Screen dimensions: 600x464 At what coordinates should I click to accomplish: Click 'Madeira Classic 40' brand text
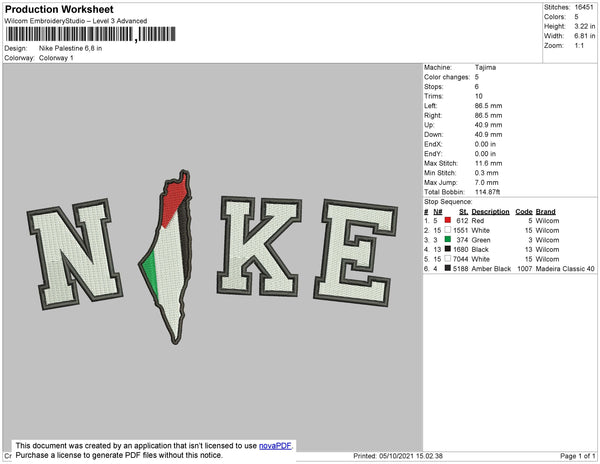pos(565,269)
